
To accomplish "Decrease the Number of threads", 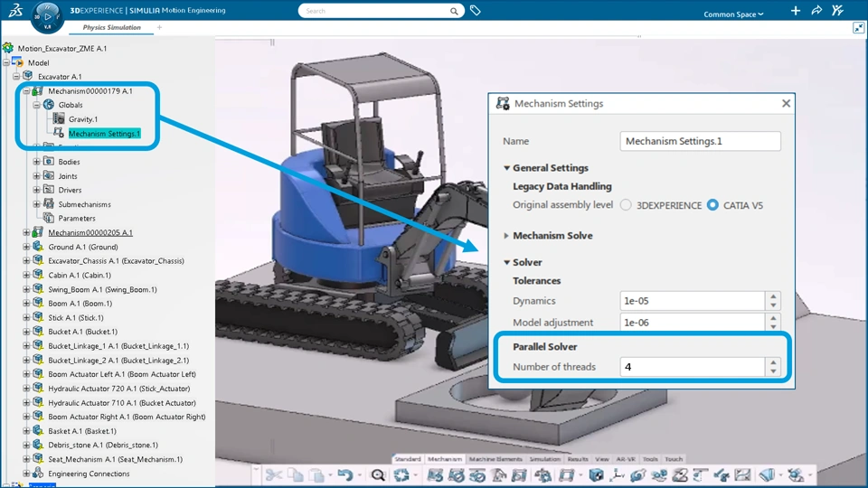I will click(x=773, y=371).
